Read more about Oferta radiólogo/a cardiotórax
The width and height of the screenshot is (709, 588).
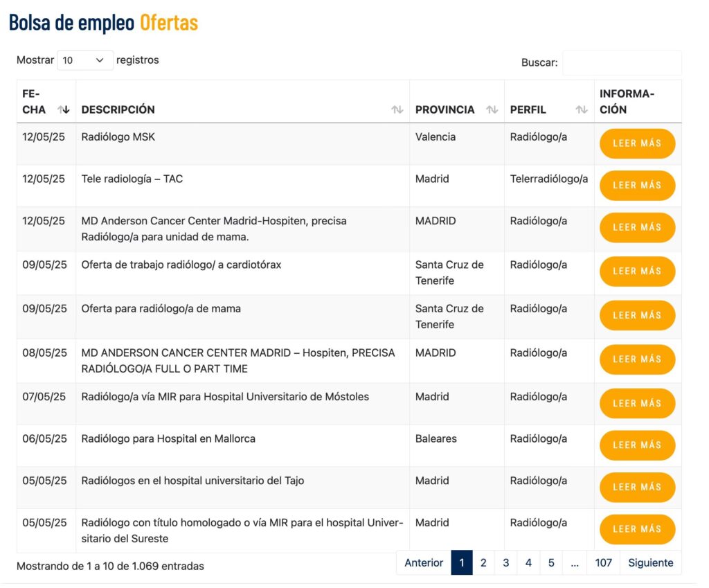(637, 271)
